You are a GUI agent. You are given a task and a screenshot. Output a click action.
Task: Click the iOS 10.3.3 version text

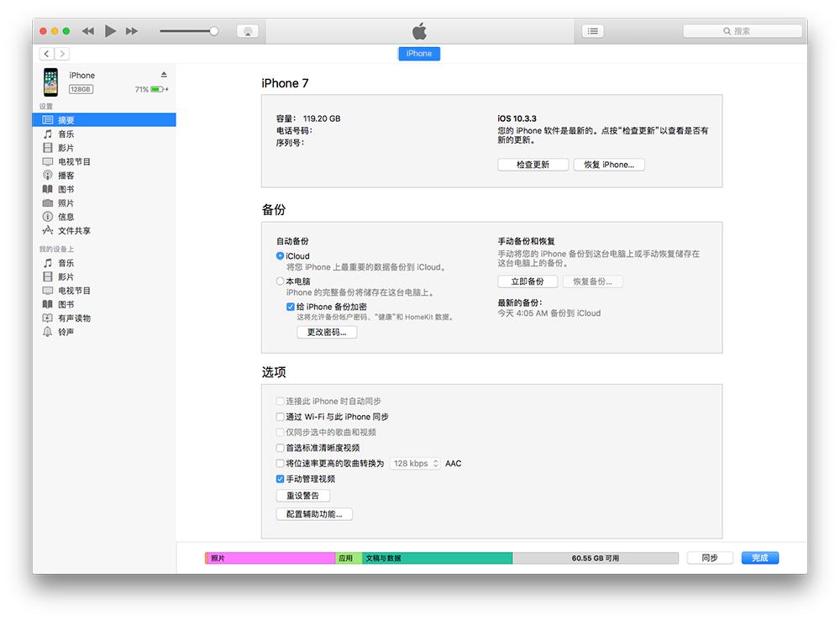517,118
